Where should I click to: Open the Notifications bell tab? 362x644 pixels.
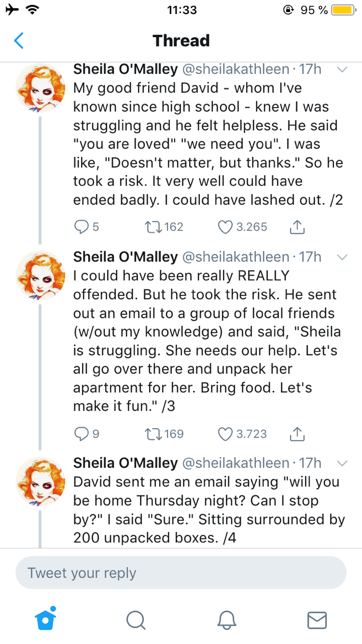tap(226, 620)
